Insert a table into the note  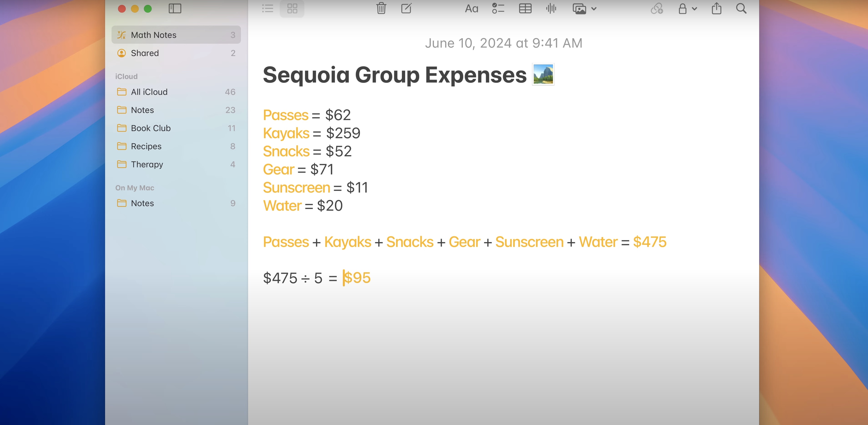[525, 9]
